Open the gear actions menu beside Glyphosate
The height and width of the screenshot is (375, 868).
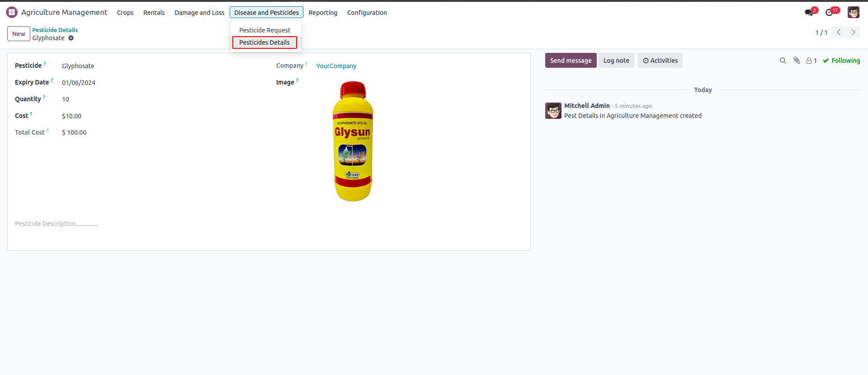tap(71, 38)
